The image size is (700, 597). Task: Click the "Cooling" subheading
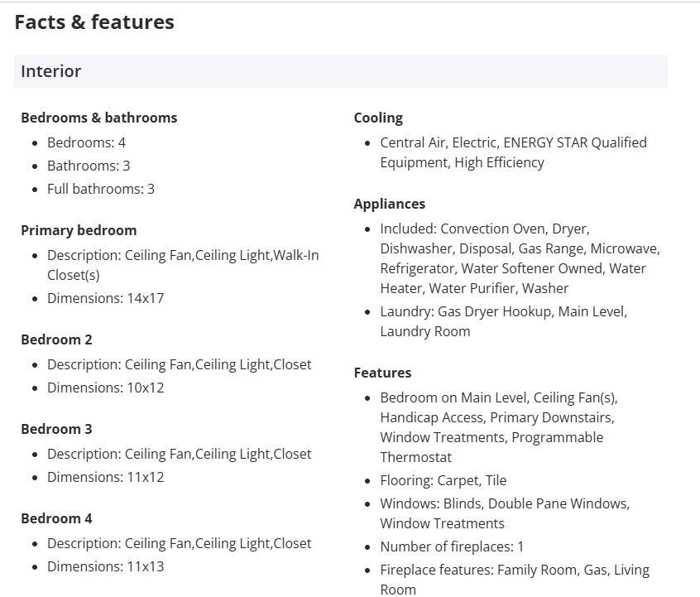[x=378, y=118]
